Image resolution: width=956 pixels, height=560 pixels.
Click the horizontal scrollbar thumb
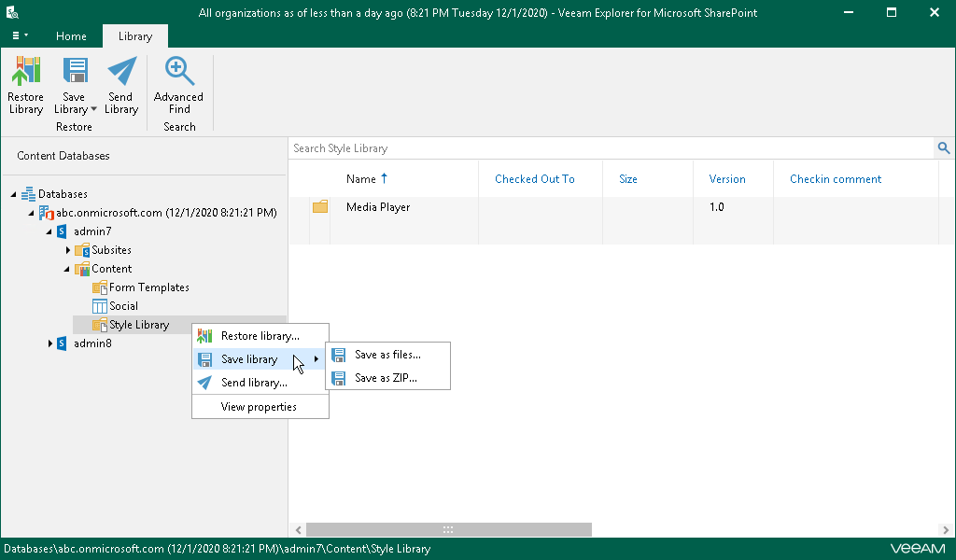[x=448, y=529]
